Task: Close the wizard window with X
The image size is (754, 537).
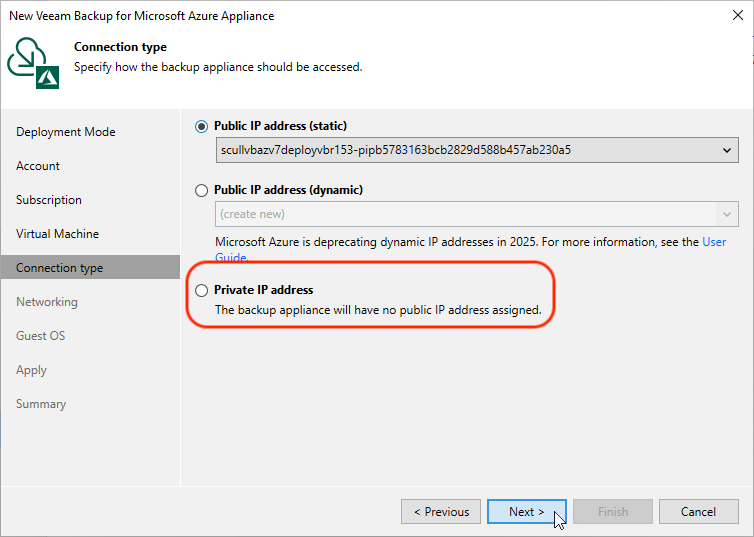Action: click(738, 15)
